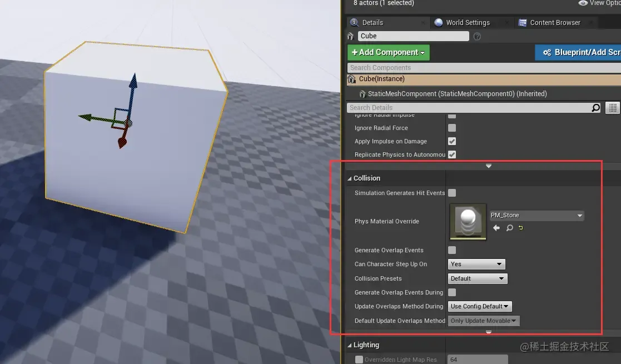Open the Content Browser tab
The height and width of the screenshot is (364, 621).
click(555, 23)
